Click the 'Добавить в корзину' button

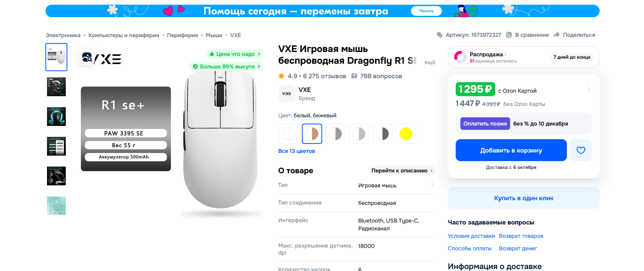pos(511,150)
